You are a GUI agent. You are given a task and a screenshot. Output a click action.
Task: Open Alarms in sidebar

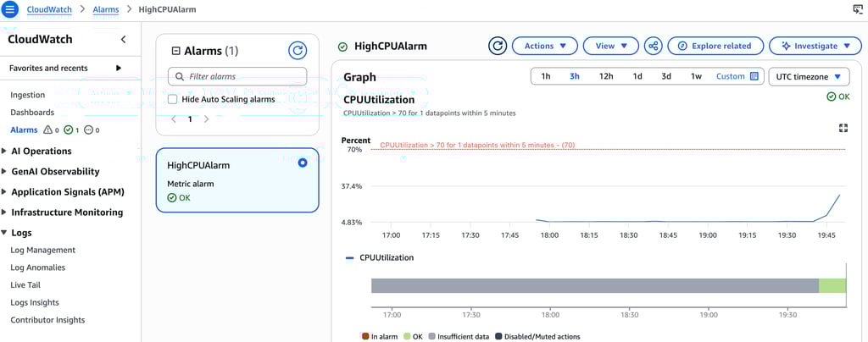(x=24, y=130)
